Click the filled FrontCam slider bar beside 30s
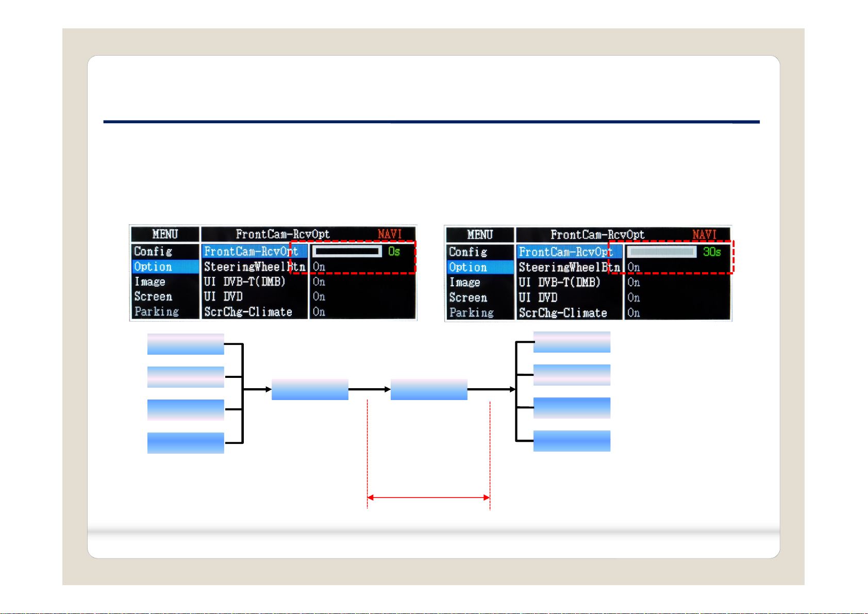This screenshot has height=614, width=868. click(662, 252)
